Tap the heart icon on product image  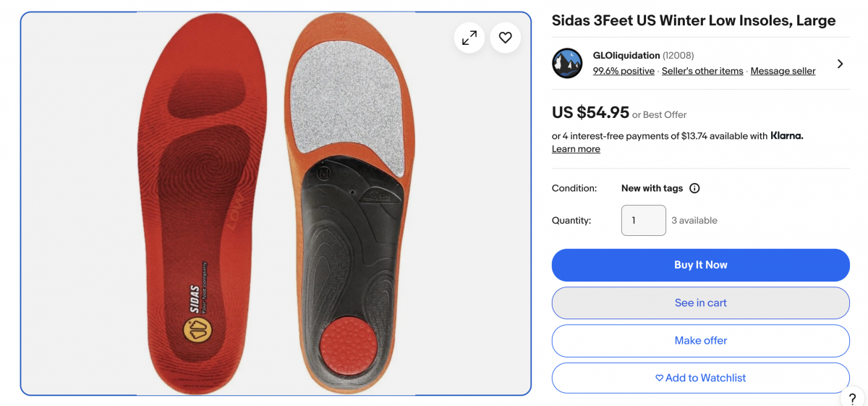[506, 38]
